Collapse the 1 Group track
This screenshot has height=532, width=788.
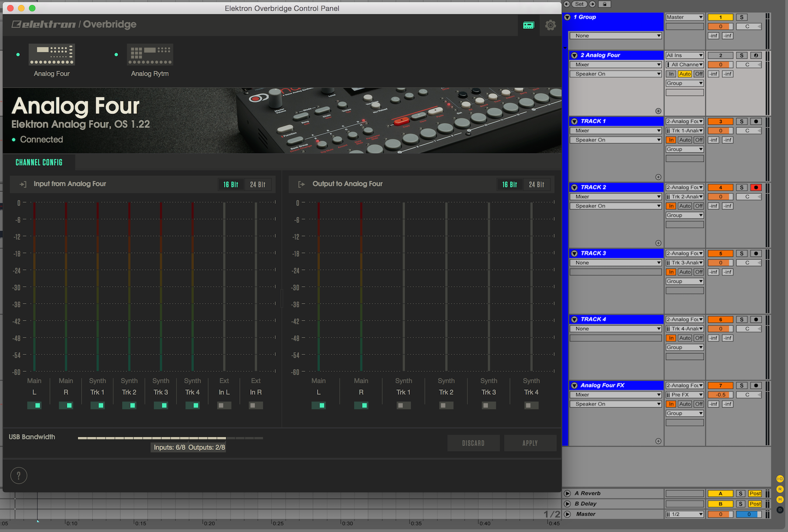568,17
